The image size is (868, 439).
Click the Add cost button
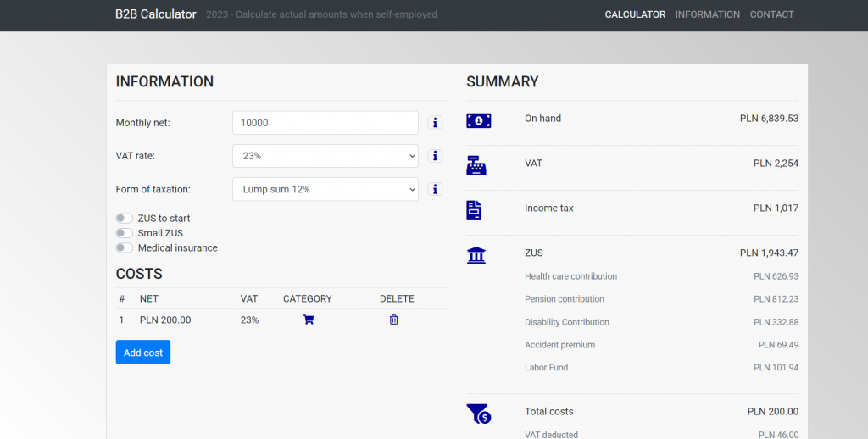click(x=142, y=352)
